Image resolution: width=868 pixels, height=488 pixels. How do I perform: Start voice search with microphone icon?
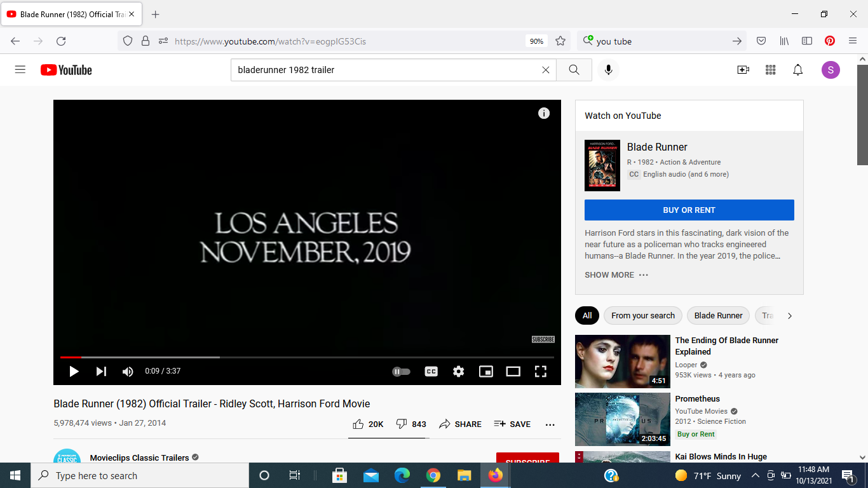tap(608, 70)
